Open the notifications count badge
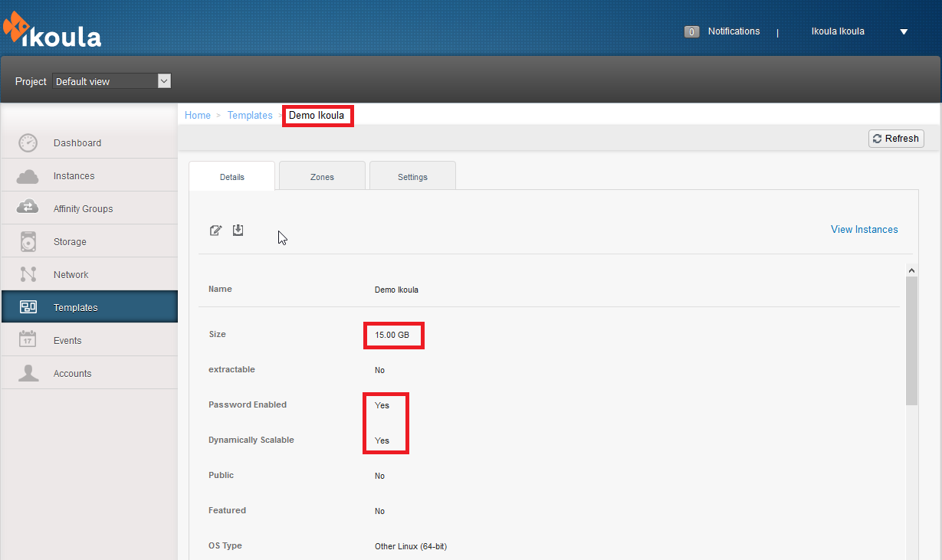Viewport: 942px width, 560px height. tap(691, 32)
